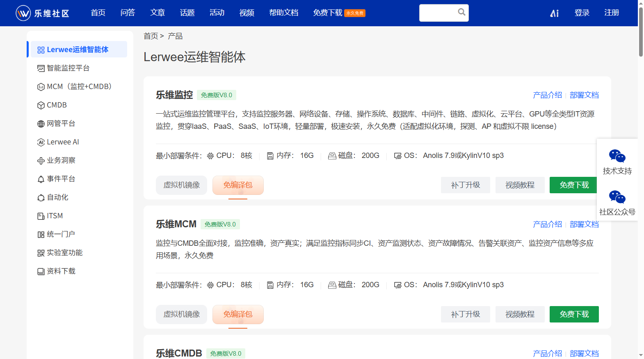
Task: Open 活动 in top navigation
Action: pos(217,13)
